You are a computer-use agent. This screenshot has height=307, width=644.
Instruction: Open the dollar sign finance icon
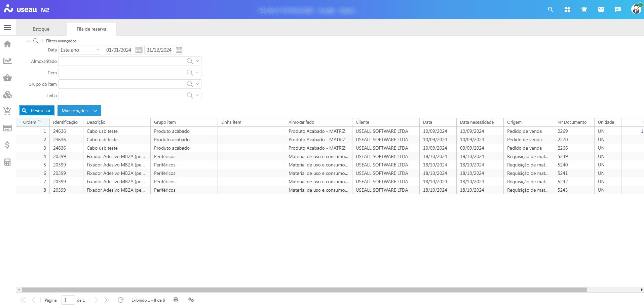pyautogui.click(x=7, y=145)
